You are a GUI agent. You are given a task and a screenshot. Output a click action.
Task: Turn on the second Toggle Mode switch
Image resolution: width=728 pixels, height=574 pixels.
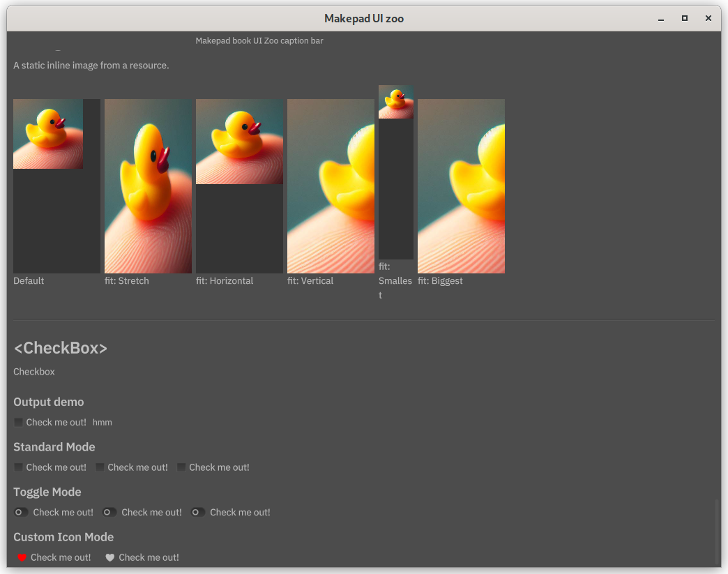109,512
